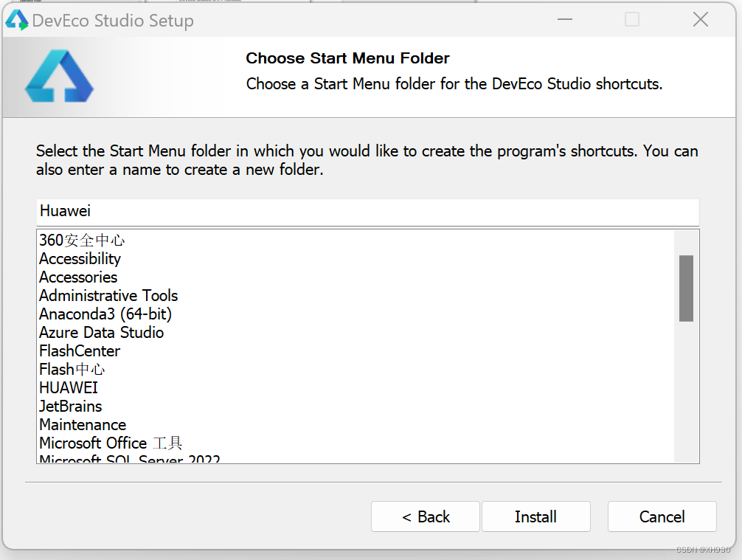Cancel the DevEco Studio setup
The height and width of the screenshot is (560, 742).
click(662, 516)
